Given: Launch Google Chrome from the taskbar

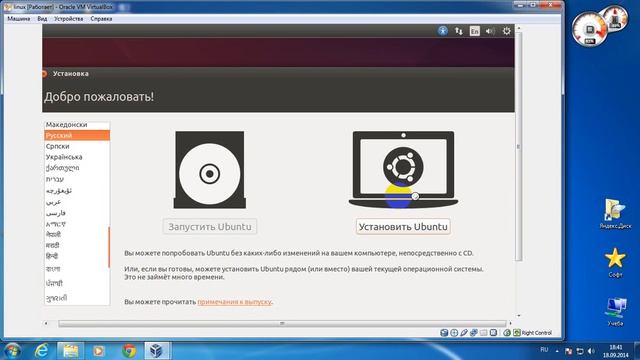Looking at the screenshot, I should [x=129, y=351].
